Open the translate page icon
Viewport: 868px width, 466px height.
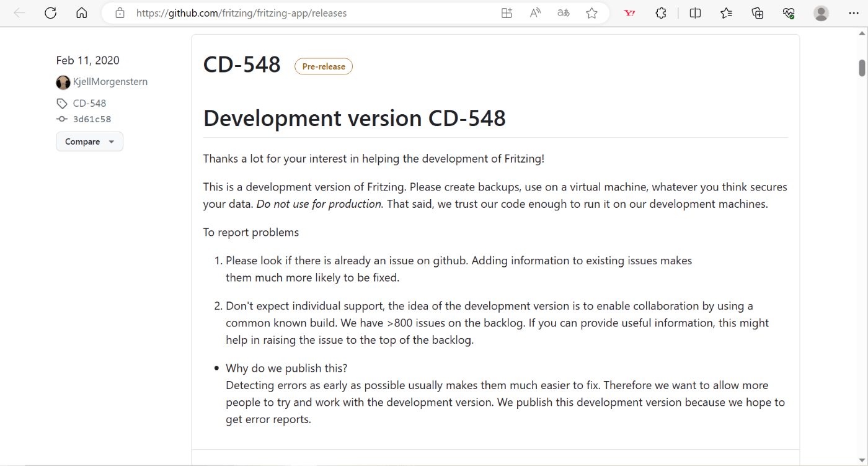[x=564, y=13]
